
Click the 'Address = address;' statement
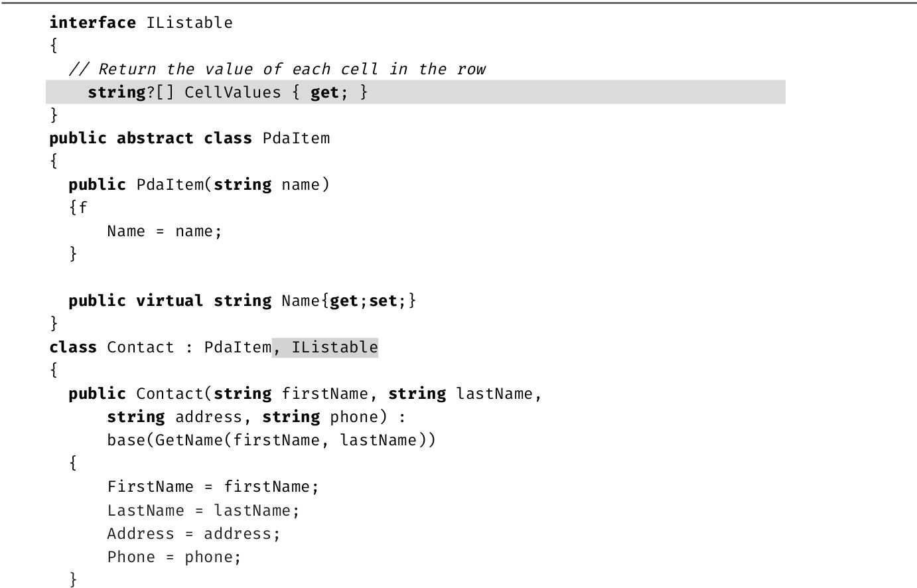(194, 534)
